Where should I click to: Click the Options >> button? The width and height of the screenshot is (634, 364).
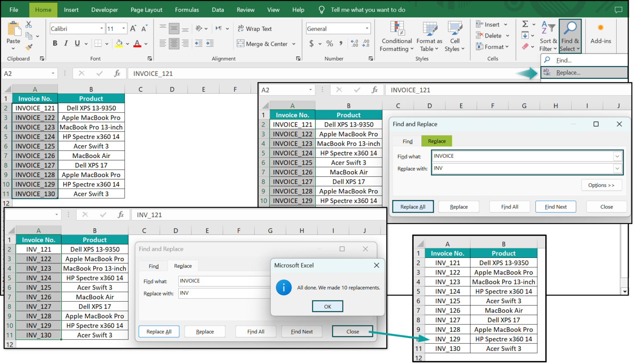[x=601, y=185]
